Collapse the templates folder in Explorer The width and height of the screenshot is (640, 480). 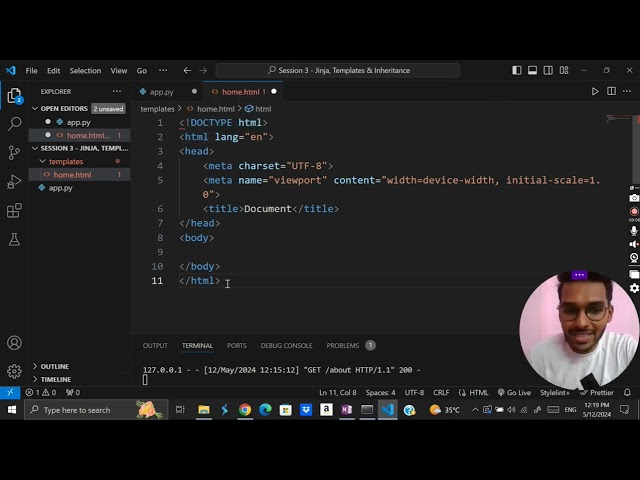pyautogui.click(x=65, y=161)
